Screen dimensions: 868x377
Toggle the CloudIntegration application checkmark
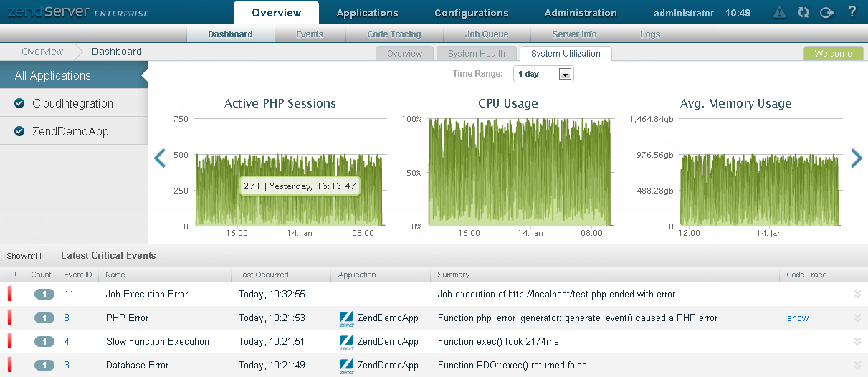19,104
